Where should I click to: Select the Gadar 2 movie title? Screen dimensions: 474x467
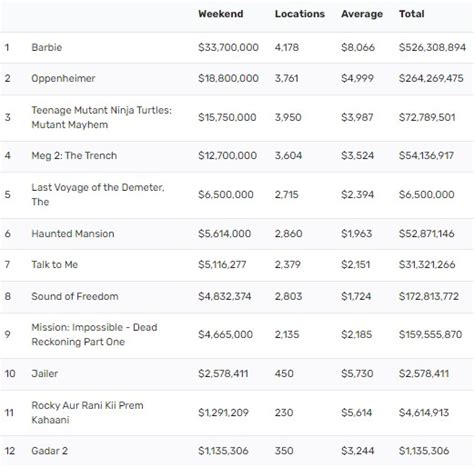tap(50, 451)
